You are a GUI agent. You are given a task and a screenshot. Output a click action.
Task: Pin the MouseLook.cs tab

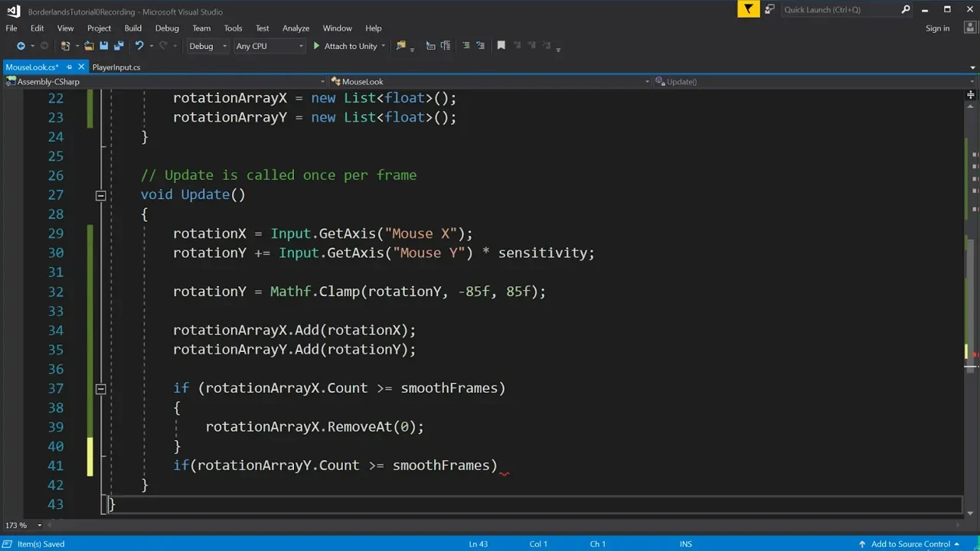click(x=69, y=67)
